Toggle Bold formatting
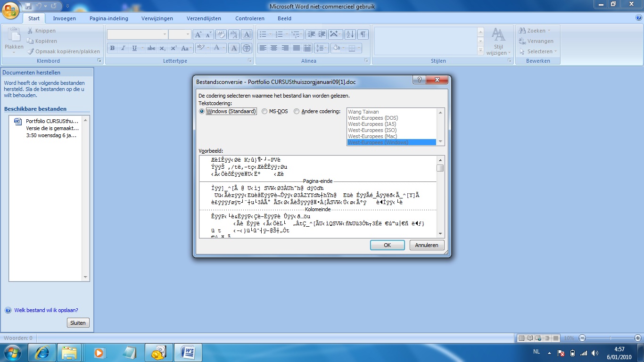644x362 pixels. coord(112,48)
